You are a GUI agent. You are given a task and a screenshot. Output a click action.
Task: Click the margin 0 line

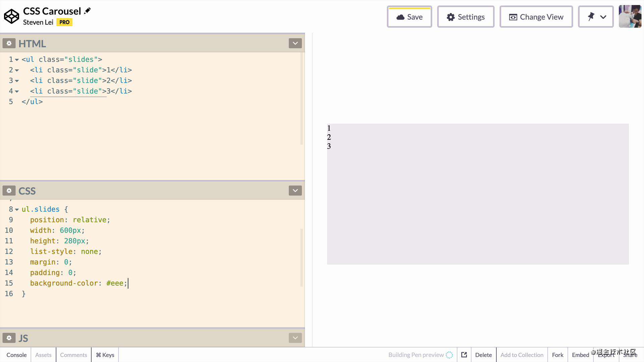(x=51, y=262)
